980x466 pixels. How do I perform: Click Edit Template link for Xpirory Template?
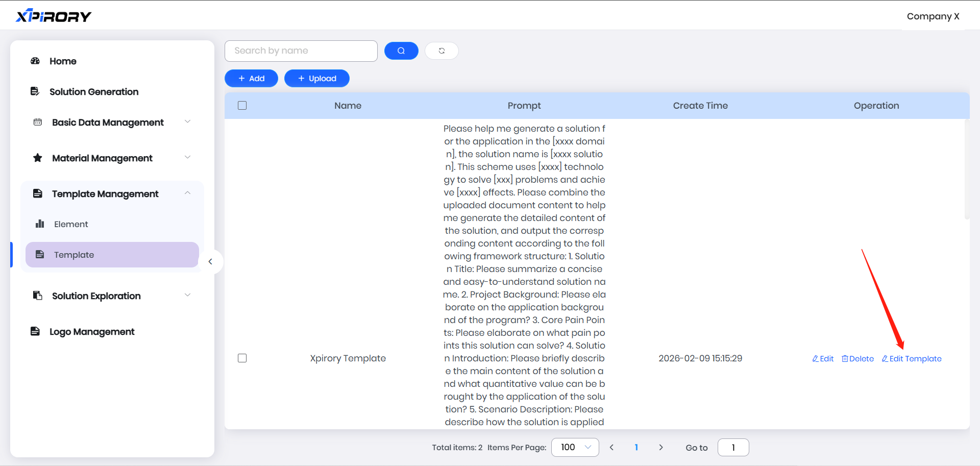coord(912,359)
